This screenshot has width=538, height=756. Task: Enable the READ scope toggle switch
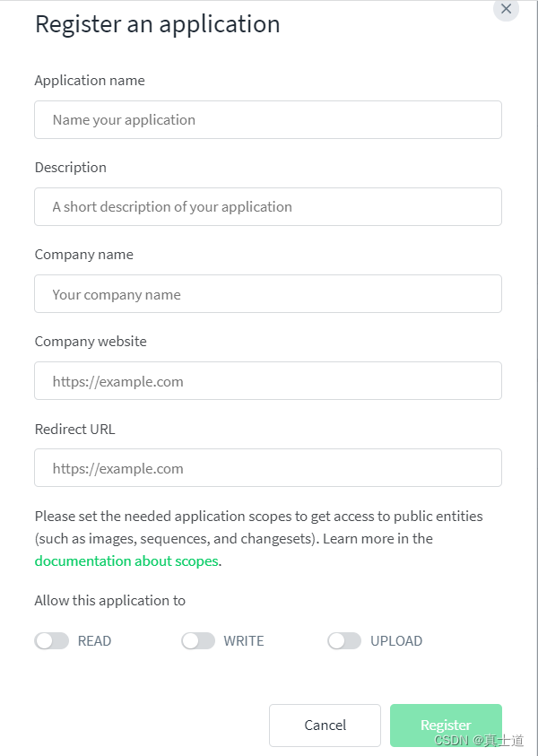[x=52, y=641]
